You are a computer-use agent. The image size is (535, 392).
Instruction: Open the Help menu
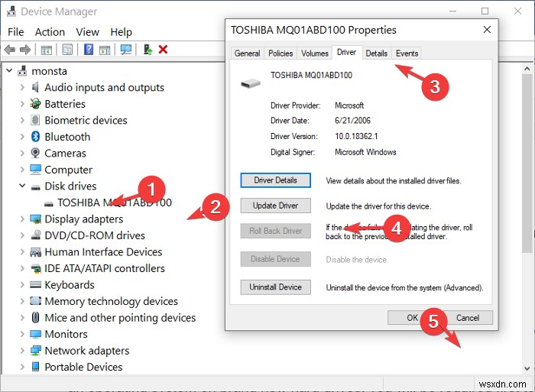(x=121, y=32)
